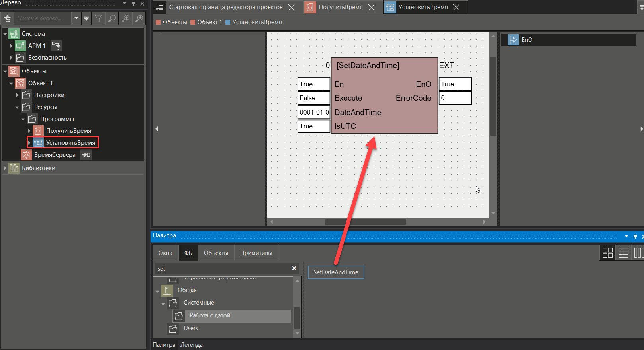Click the magnifier search icon in tree toolbar
This screenshot has width=644, height=350.
(112, 18)
